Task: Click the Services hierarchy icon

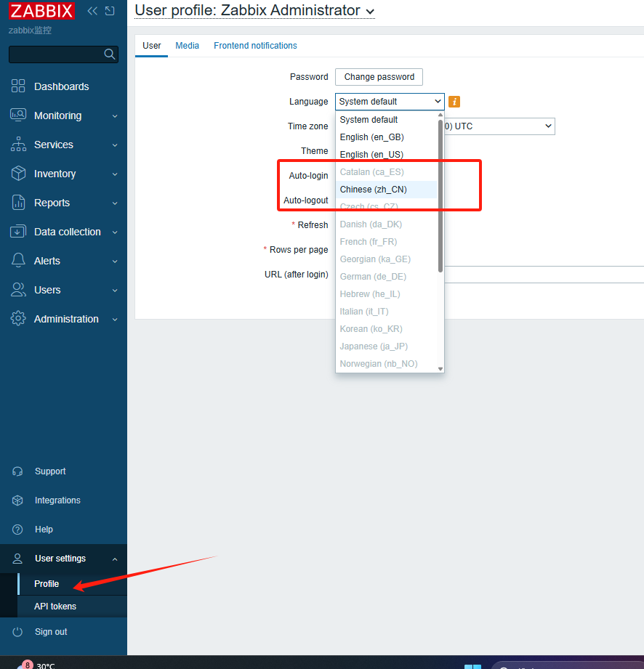Action: pos(18,145)
